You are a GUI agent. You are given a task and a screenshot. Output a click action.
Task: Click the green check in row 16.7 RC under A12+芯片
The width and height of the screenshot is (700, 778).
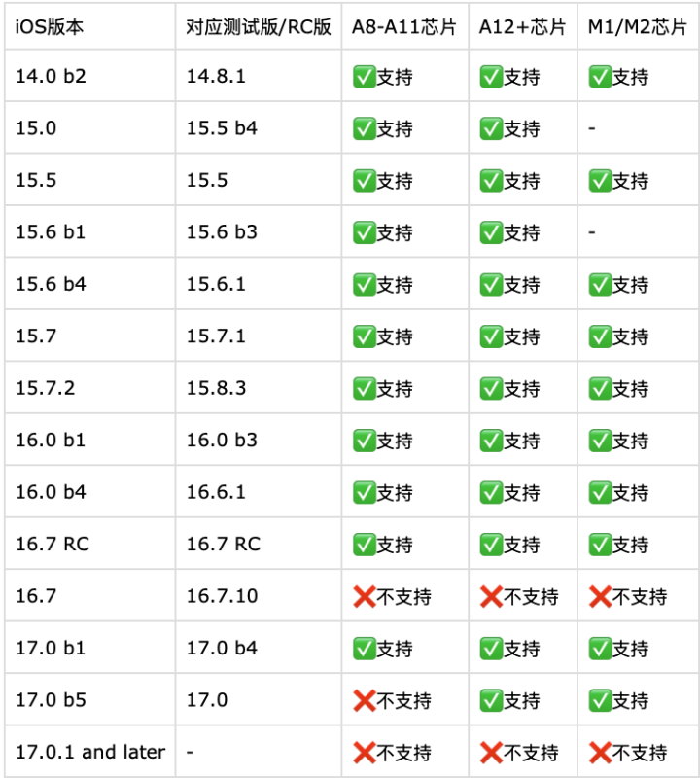click(x=491, y=545)
